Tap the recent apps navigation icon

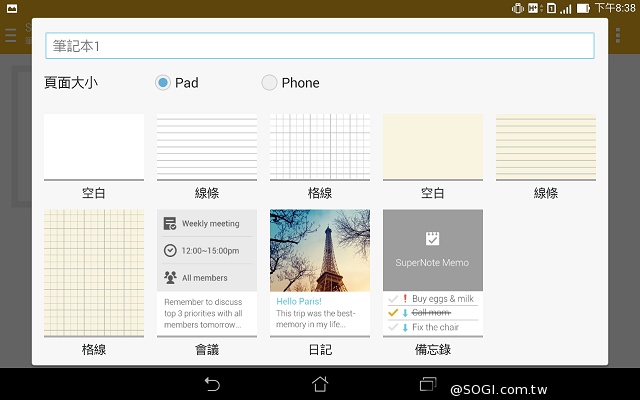pos(428,384)
